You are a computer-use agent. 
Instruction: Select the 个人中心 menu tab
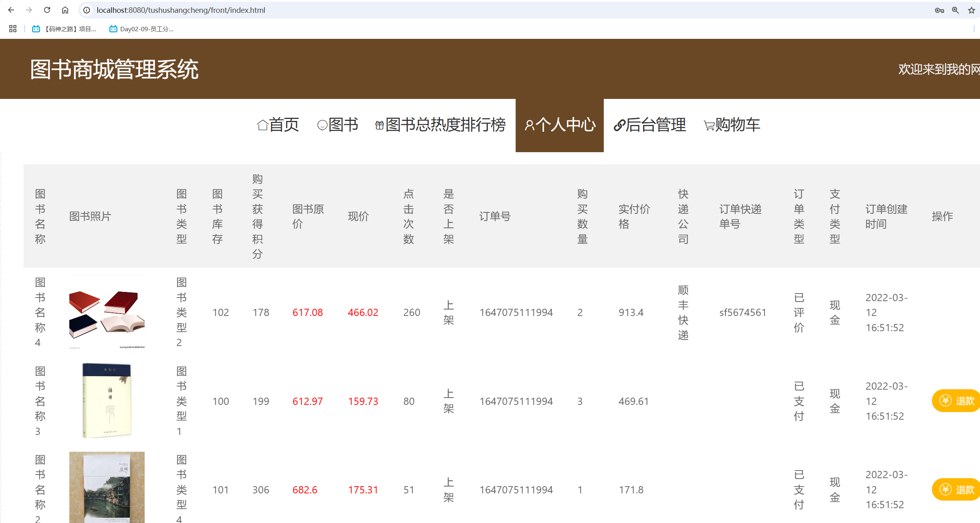click(x=560, y=125)
